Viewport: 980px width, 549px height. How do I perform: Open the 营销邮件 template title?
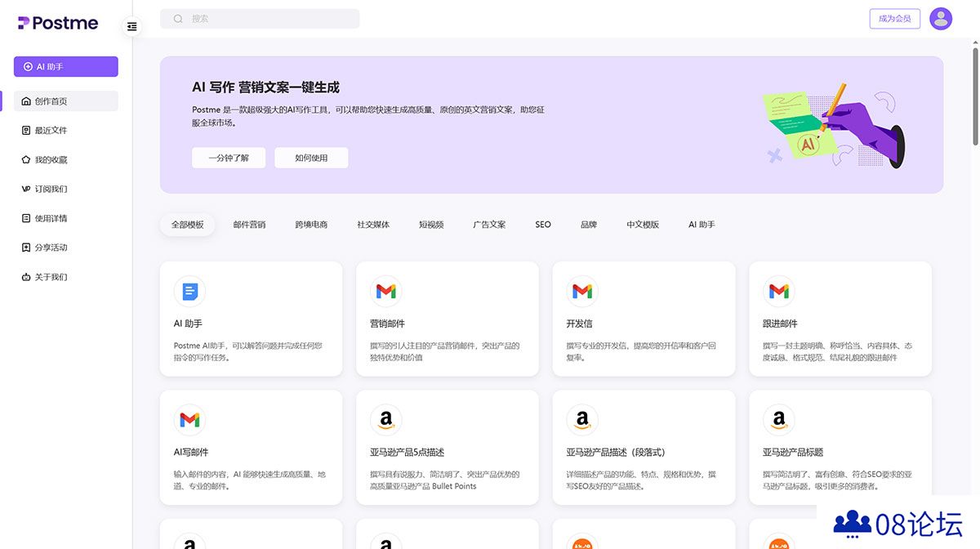coord(387,324)
